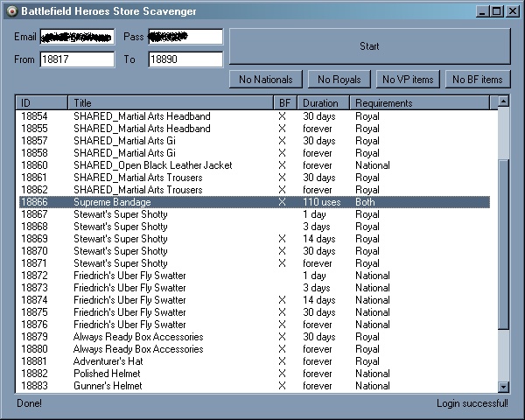Maximize the Store Scavenger window
Screen dimensions: 525x420
(497, 11)
